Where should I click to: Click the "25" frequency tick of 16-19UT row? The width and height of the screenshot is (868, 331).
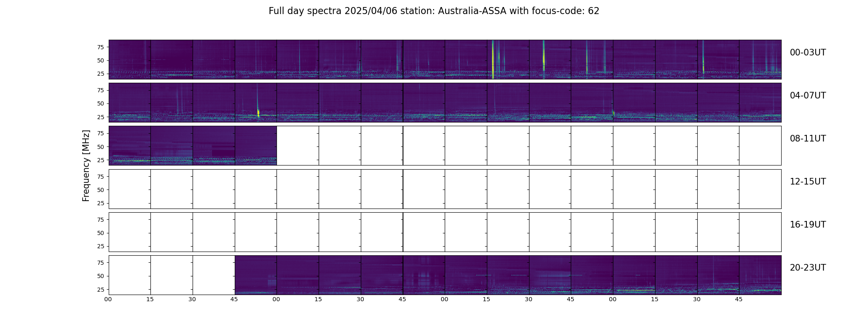click(101, 246)
